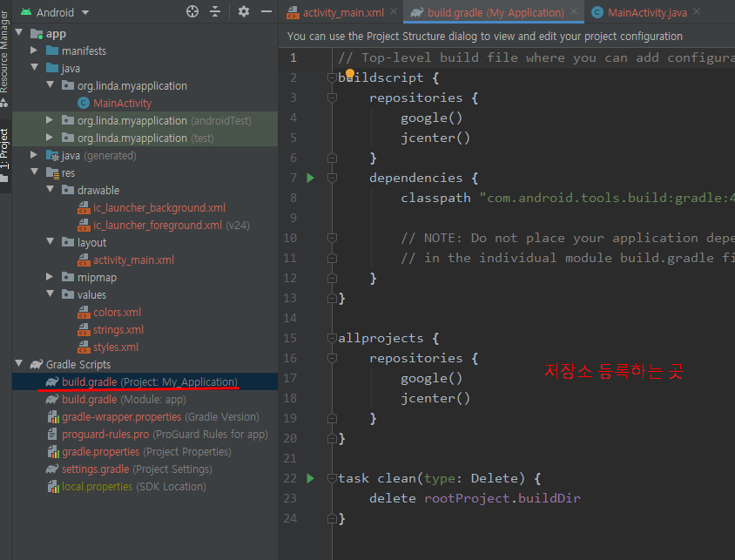This screenshot has width=735, height=560.
Task: Collapse the Gradle Scripts node
Action: coord(19,363)
